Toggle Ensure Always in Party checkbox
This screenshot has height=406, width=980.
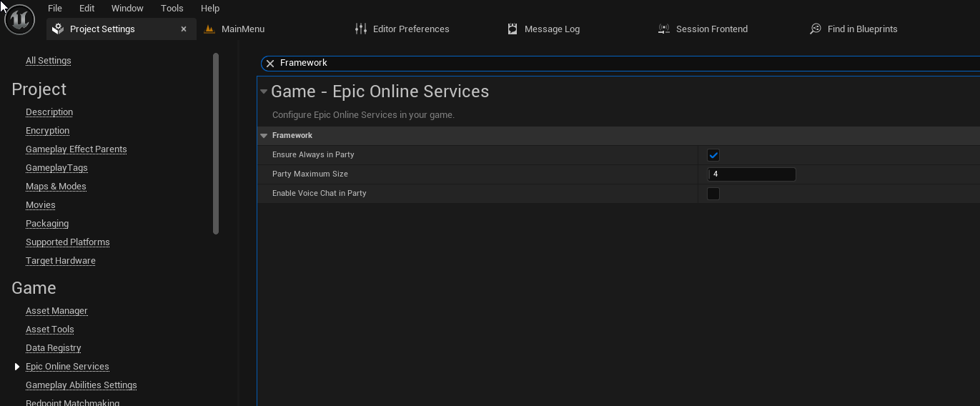pos(713,155)
